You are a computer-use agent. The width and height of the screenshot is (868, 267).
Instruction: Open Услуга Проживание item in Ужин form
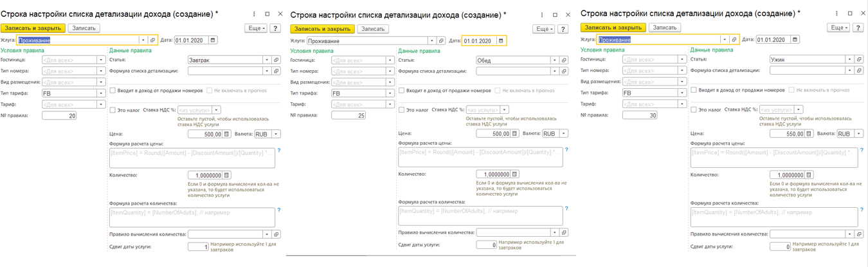click(734, 40)
